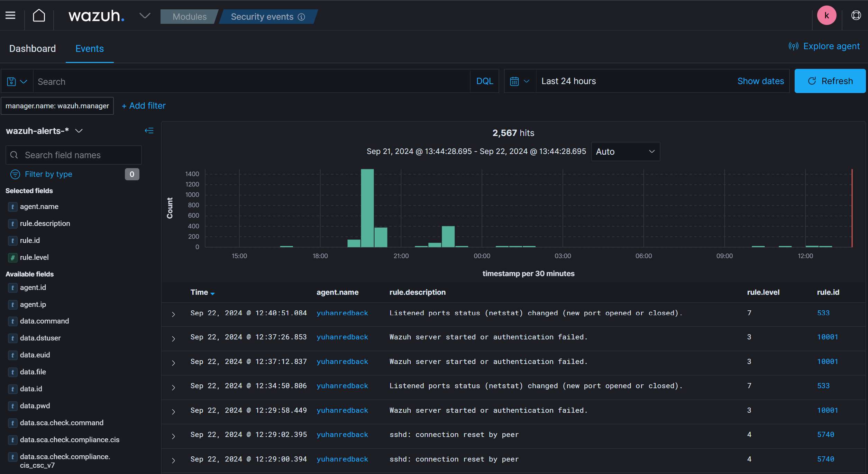Open the hamburger navigation menu

(10, 16)
